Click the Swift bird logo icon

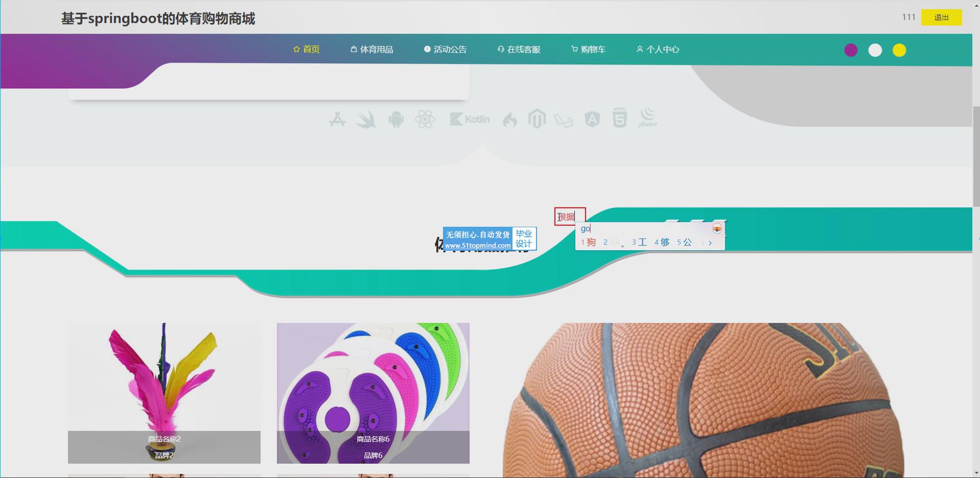(x=366, y=119)
